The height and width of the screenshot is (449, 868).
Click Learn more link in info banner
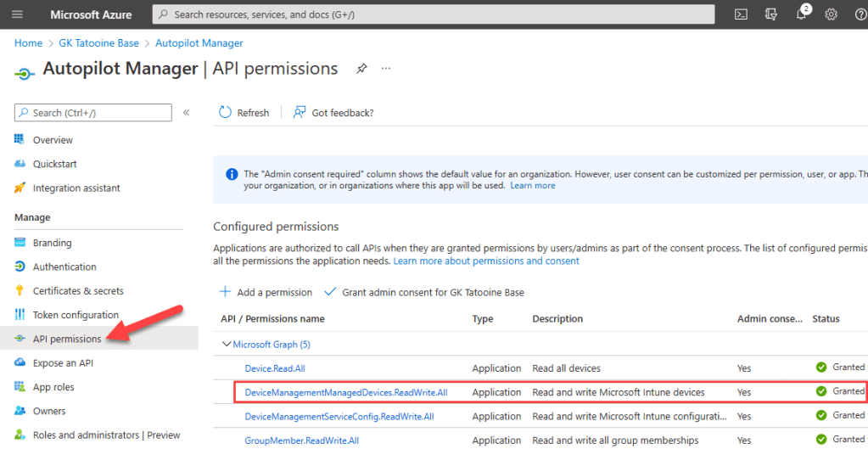point(533,186)
